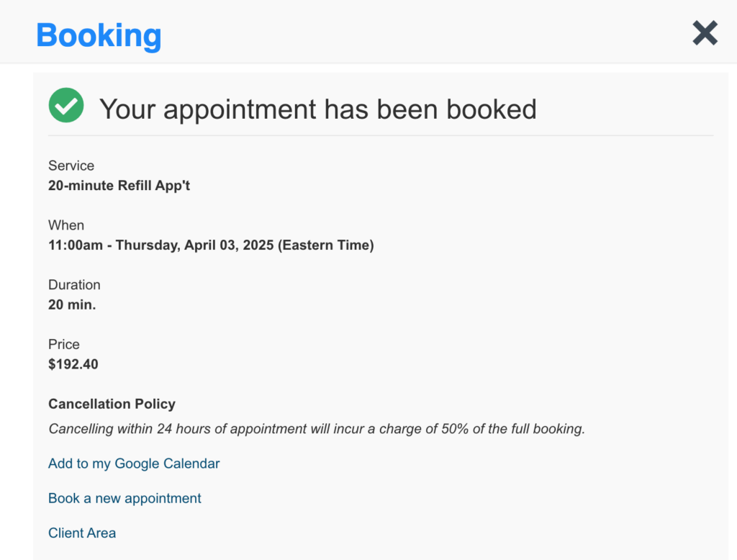
Task: Select the $192.40 price value
Action: pos(73,364)
